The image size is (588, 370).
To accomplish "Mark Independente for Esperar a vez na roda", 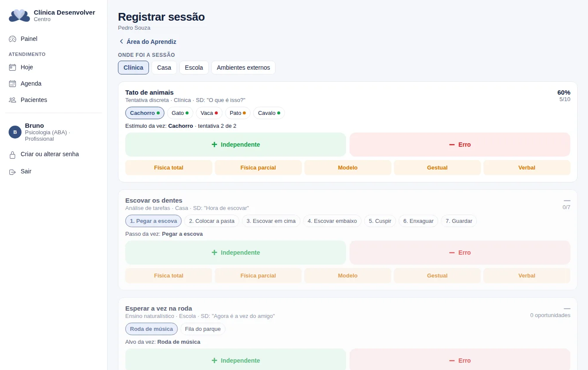I will [x=235, y=359].
